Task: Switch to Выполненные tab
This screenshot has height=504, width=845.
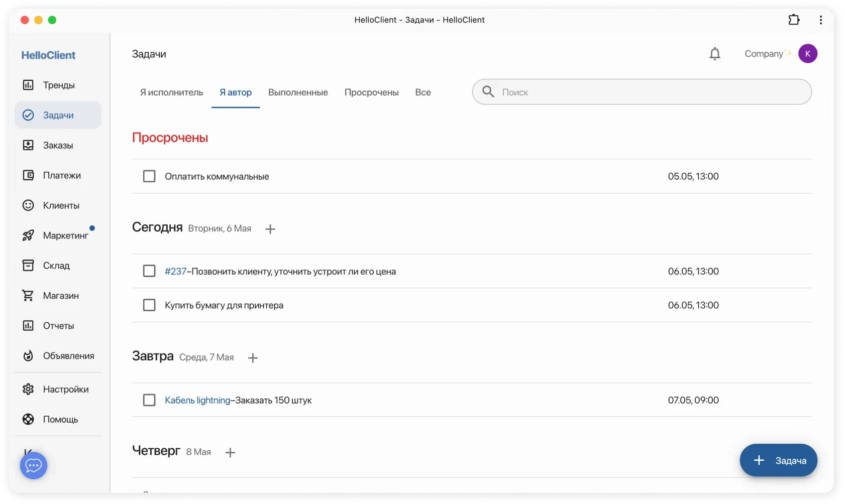Action: (298, 92)
